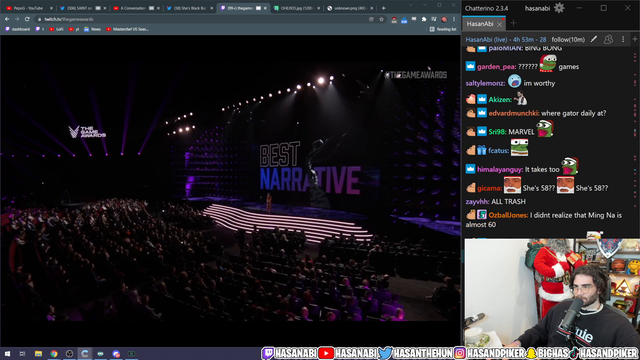Click subscriber badge next to himalayanguy
The height and width of the screenshot is (360, 640).
470,169
